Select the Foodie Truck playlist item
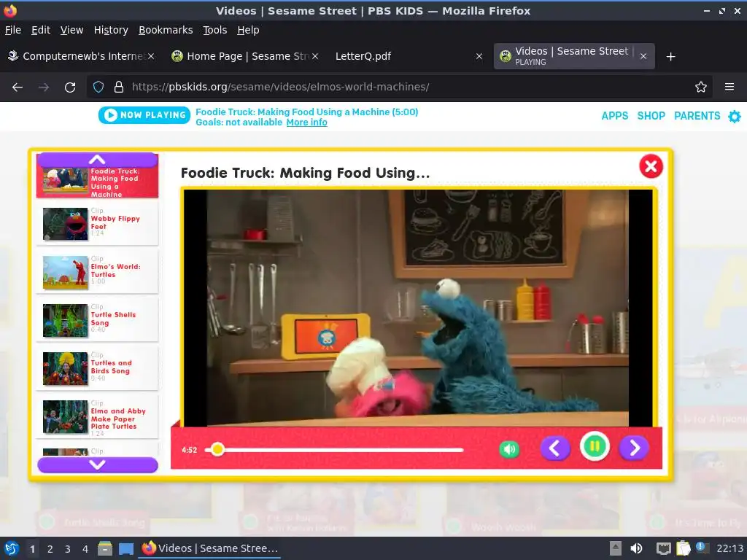The width and height of the screenshot is (747, 560). pyautogui.click(x=97, y=182)
